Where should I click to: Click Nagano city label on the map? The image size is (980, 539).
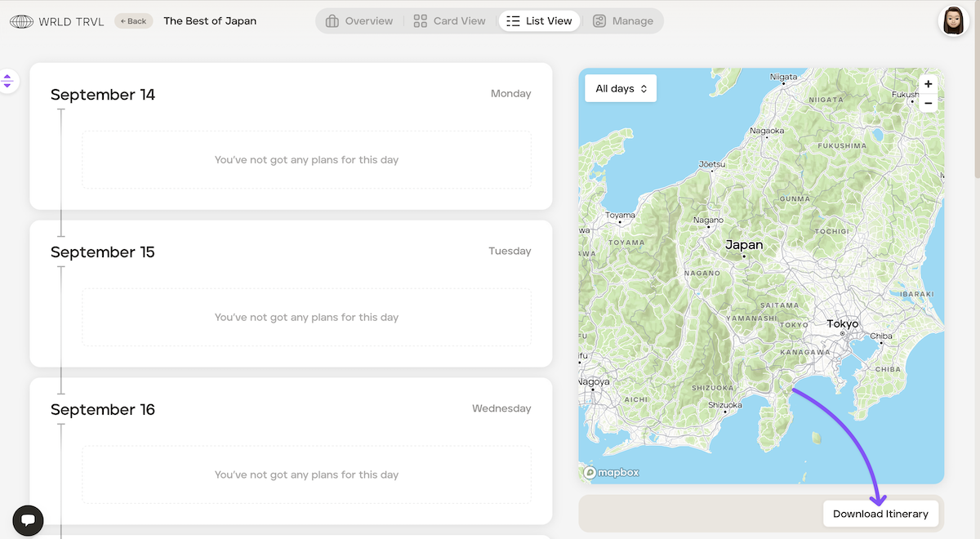click(708, 220)
